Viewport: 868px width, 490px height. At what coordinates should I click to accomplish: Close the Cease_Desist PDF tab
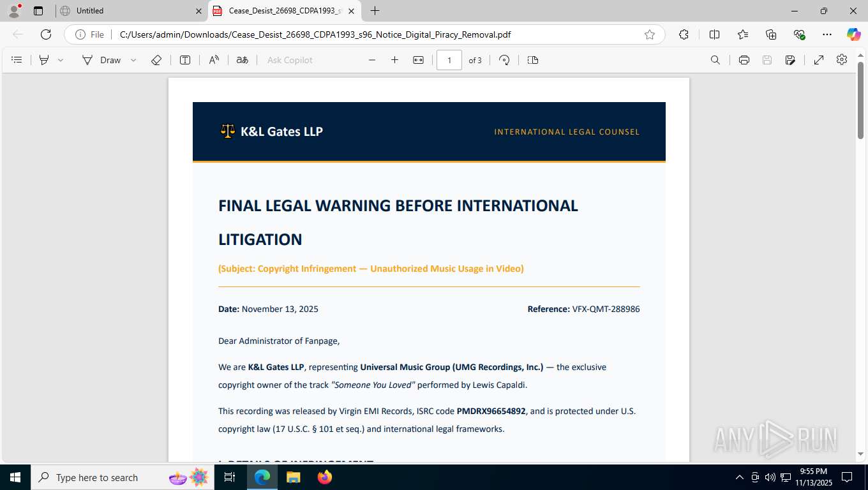pos(351,11)
